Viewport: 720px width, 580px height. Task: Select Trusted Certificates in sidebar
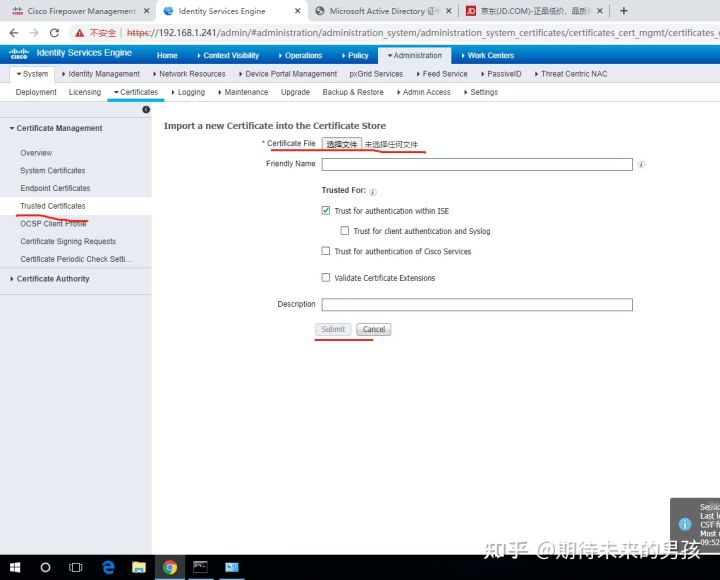click(53, 206)
